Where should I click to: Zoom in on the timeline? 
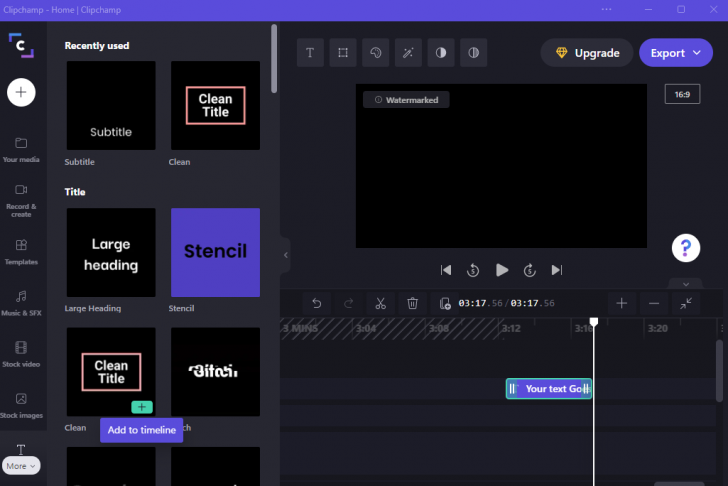622,304
